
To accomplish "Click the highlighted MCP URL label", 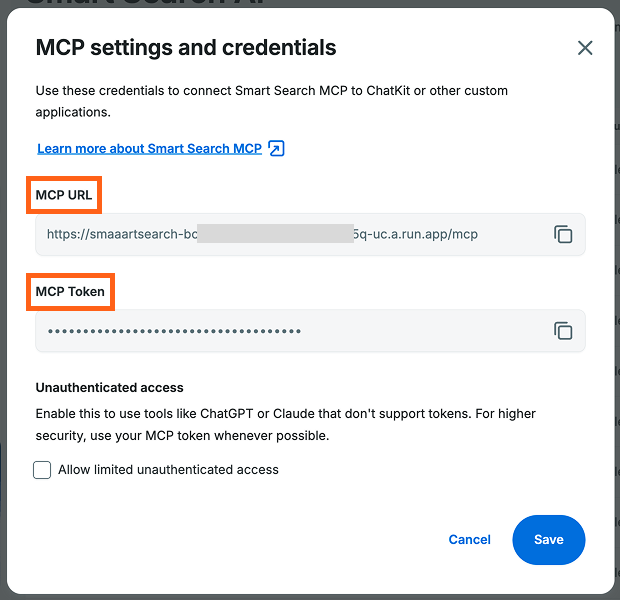I will coord(64,195).
